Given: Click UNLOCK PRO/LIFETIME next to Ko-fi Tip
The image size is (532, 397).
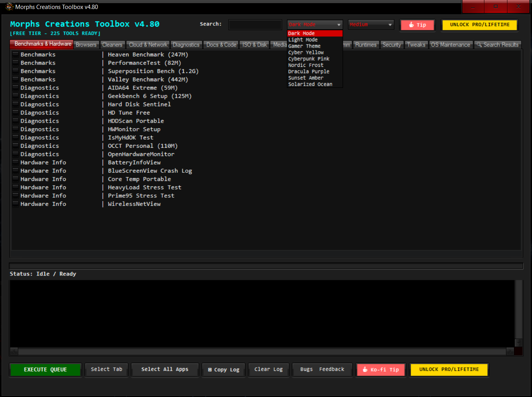Looking at the screenshot, I should (449, 370).
